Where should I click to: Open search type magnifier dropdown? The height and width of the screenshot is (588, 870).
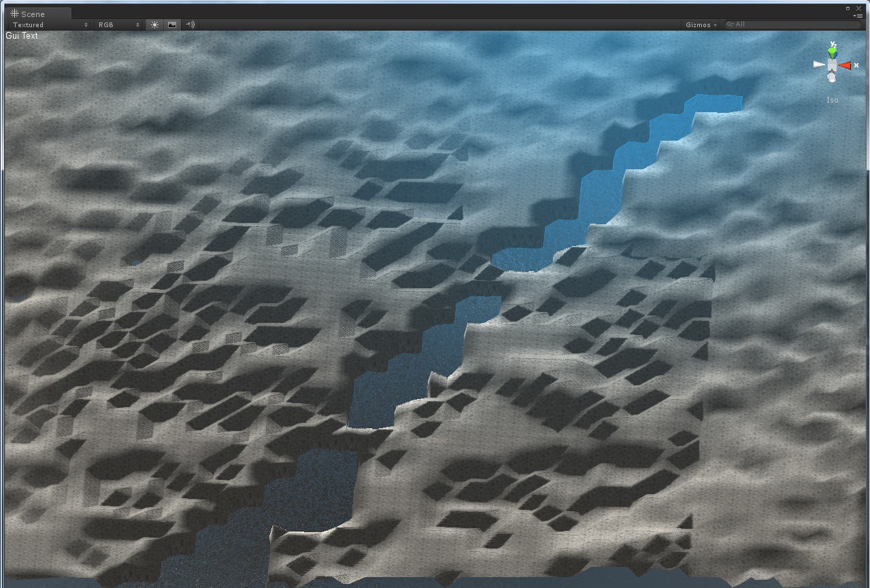pos(731,24)
